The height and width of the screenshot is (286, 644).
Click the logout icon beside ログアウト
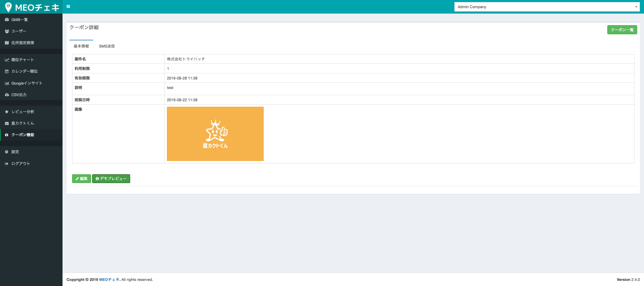point(7,164)
